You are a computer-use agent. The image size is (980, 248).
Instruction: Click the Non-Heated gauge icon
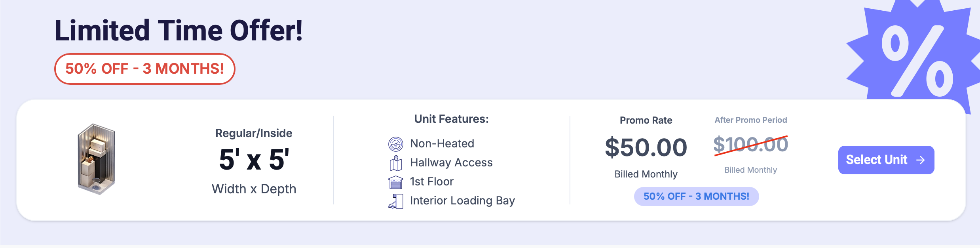(395, 144)
